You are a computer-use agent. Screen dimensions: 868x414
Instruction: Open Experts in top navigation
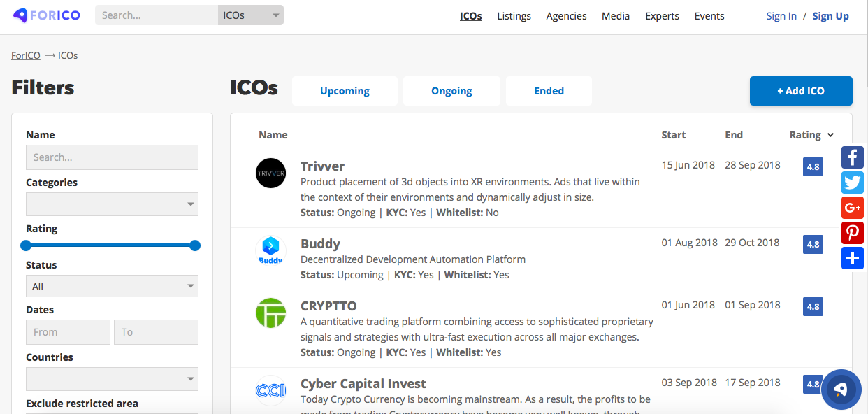[662, 16]
